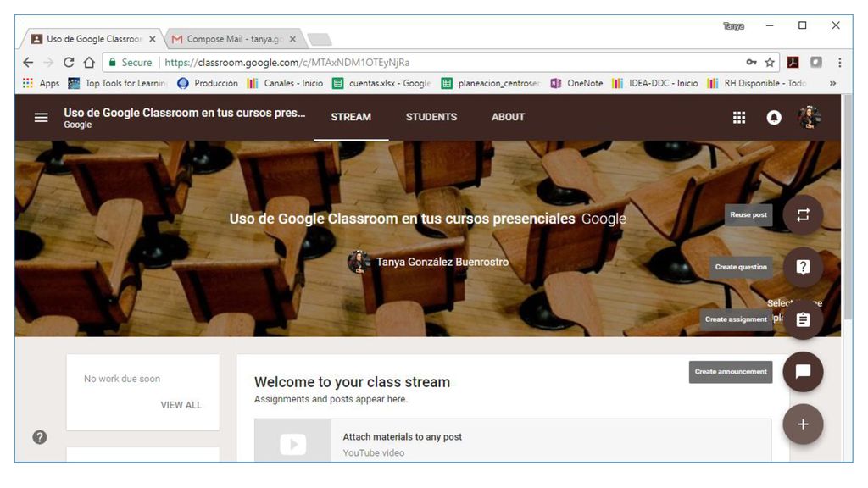Click "No work due soon" text
This screenshot has height=488, width=868.
(x=122, y=379)
